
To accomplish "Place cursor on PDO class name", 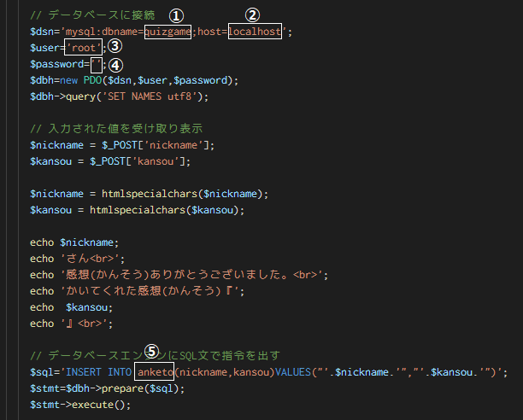I will (x=93, y=80).
